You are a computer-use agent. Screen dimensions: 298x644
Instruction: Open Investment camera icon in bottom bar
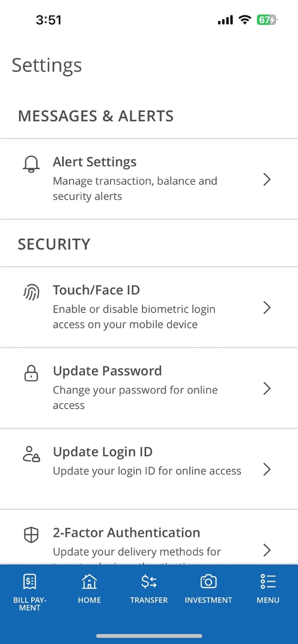pos(208,582)
